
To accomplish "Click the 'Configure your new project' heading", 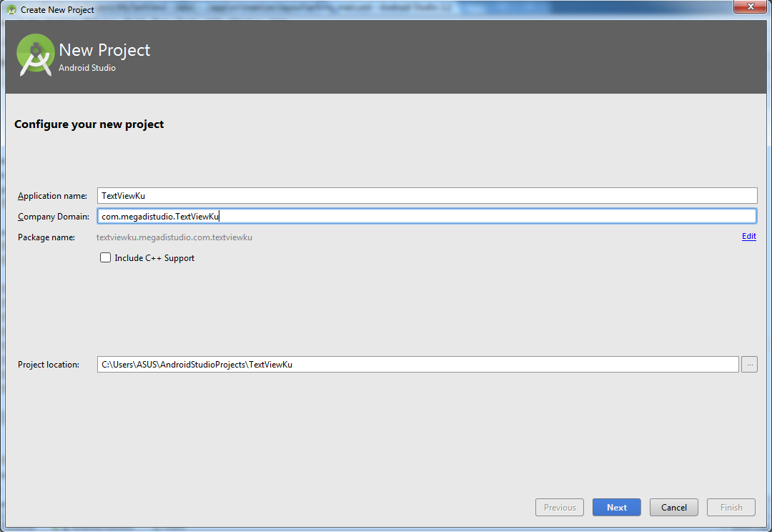I will [89, 124].
